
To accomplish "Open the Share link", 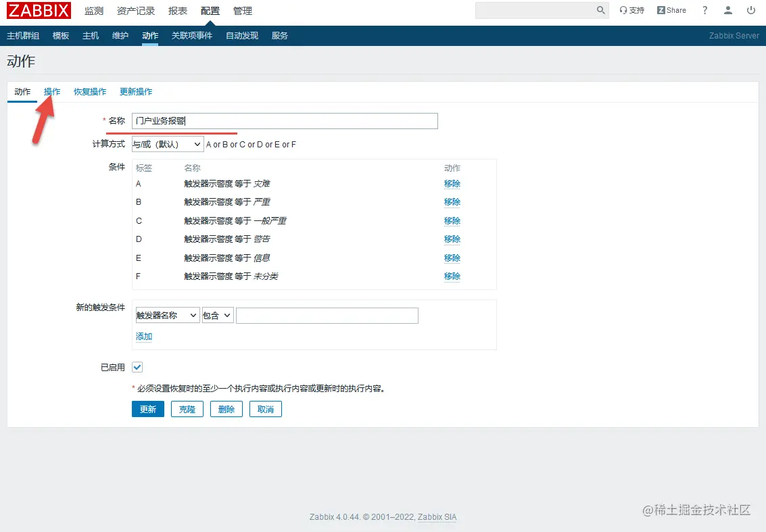I will point(671,10).
